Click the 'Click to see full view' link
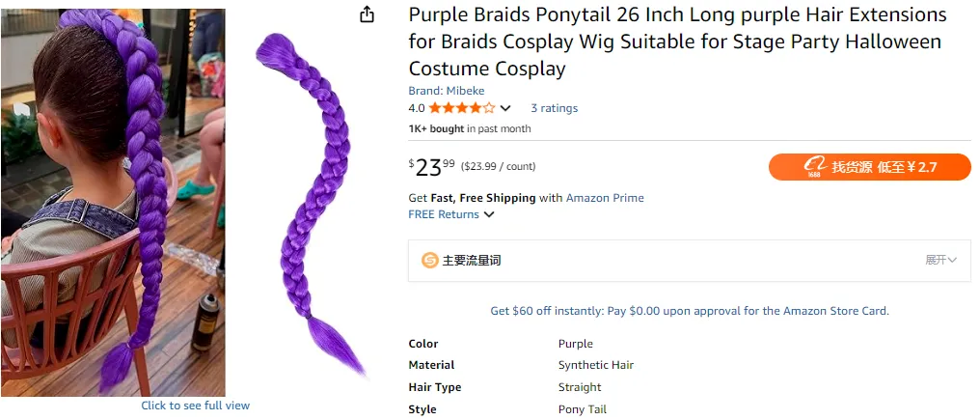 pos(195,406)
